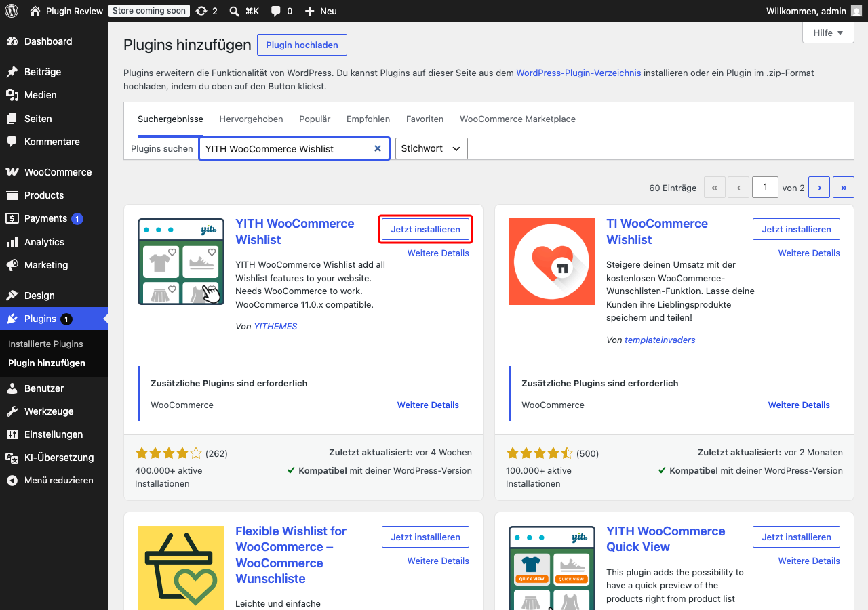868x610 pixels.
Task: Open the Dashboard sidebar icon
Action: coord(12,41)
